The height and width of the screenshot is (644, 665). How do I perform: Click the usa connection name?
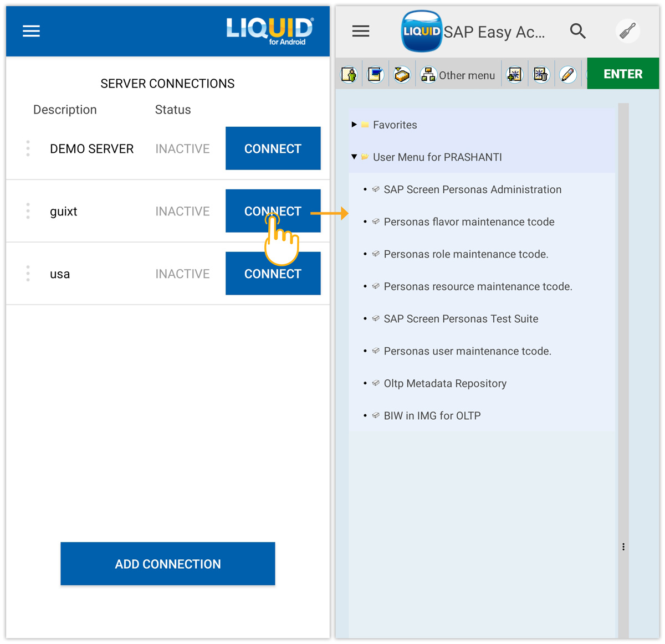tap(60, 274)
